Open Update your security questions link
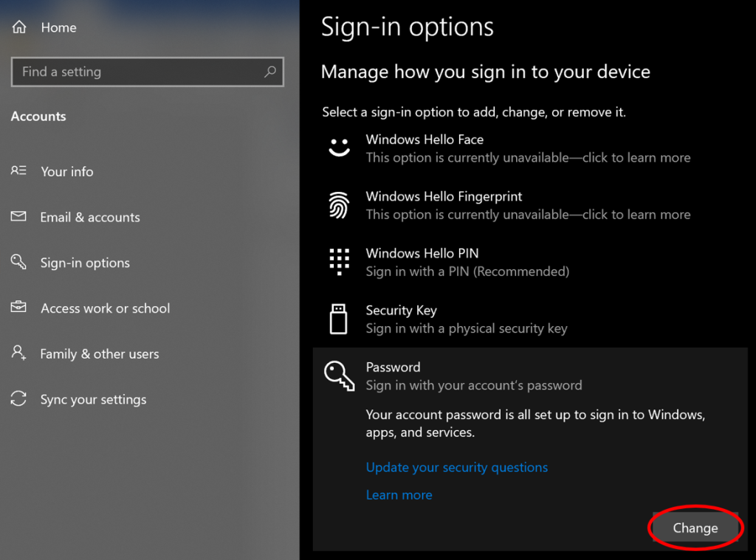 pyautogui.click(x=456, y=467)
